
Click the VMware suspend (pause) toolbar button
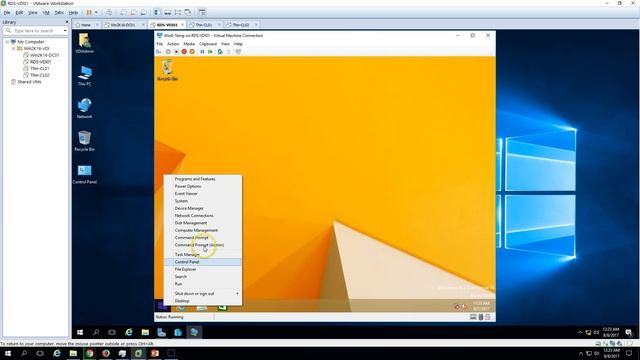pyautogui.click(x=89, y=13)
